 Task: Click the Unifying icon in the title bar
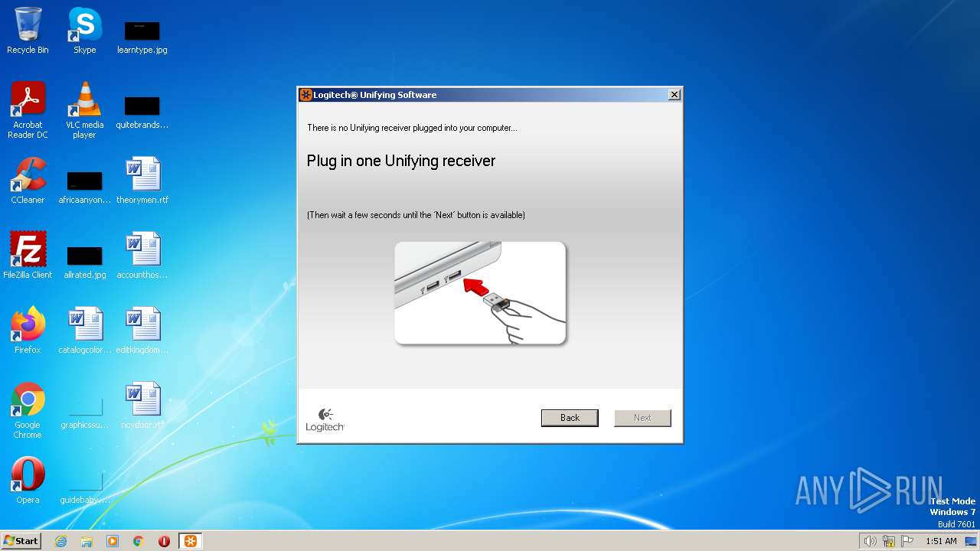pyautogui.click(x=305, y=95)
